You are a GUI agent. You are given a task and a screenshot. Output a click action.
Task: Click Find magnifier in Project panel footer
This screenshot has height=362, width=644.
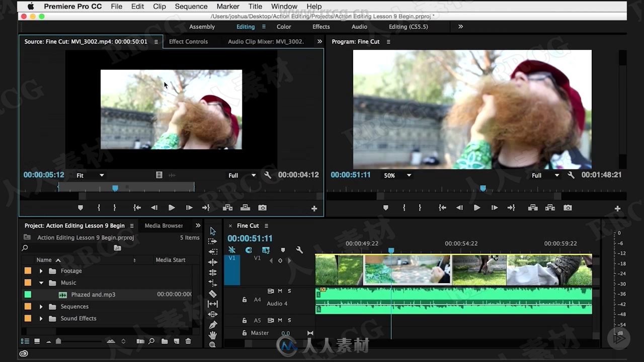[151, 341]
